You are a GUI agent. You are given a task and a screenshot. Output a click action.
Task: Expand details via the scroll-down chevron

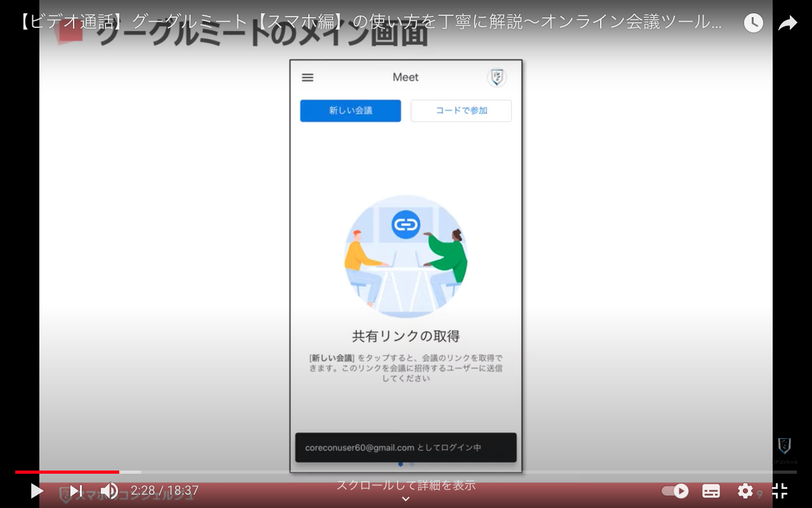(406, 499)
